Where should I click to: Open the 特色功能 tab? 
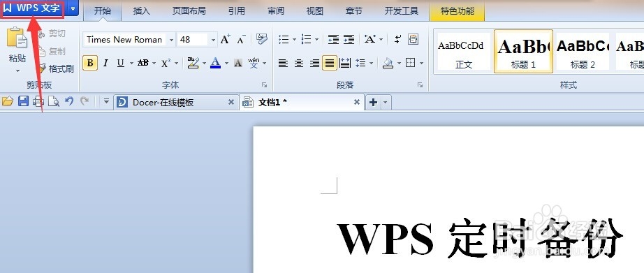[x=457, y=11]
